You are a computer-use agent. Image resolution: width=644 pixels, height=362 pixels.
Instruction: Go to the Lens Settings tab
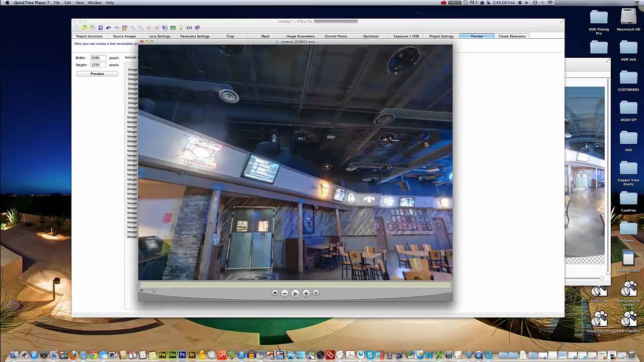[159, 36]
